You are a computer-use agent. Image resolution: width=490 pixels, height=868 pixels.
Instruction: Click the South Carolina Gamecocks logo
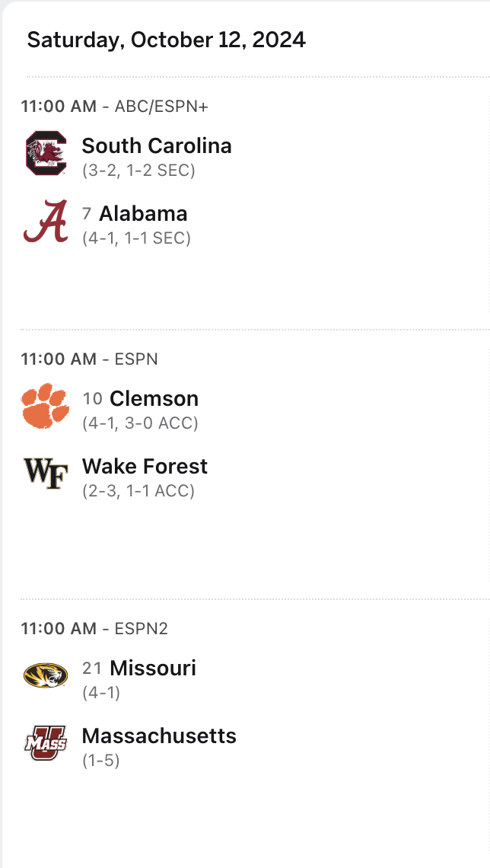point(46,153)
